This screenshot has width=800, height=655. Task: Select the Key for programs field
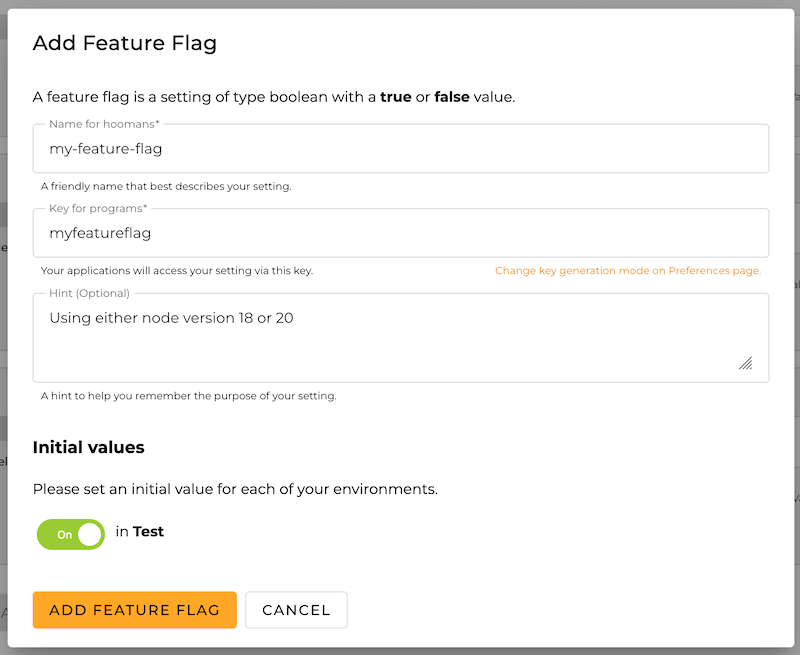point(400,232)
